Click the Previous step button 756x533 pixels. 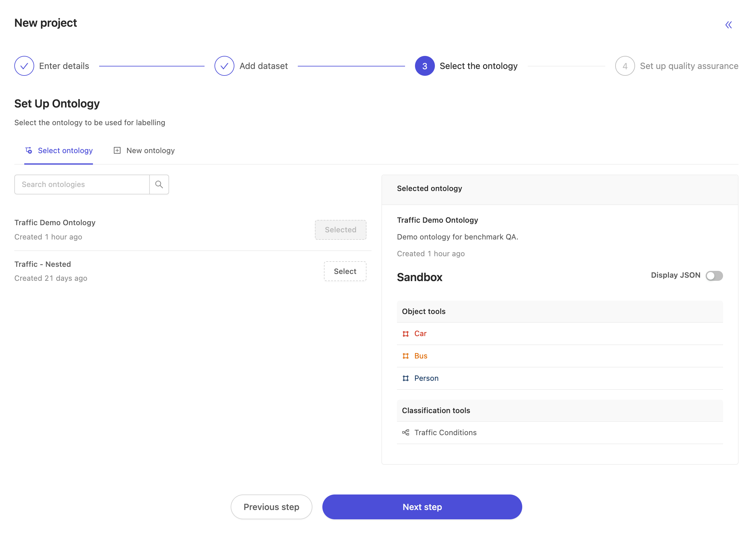[271, 507]
